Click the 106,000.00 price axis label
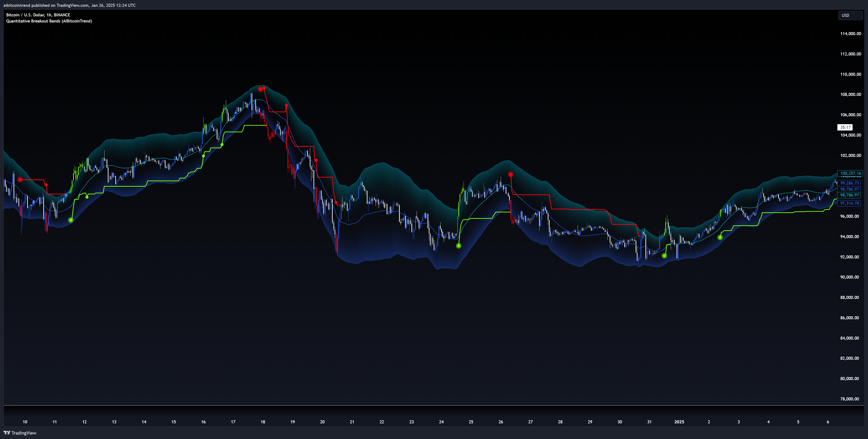The height and width of the screenshot is (439, 868). (x=850, y=115)
